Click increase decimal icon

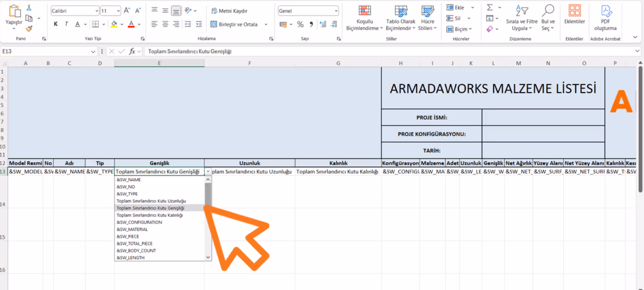pyautogui.click(x=323, y=24)
